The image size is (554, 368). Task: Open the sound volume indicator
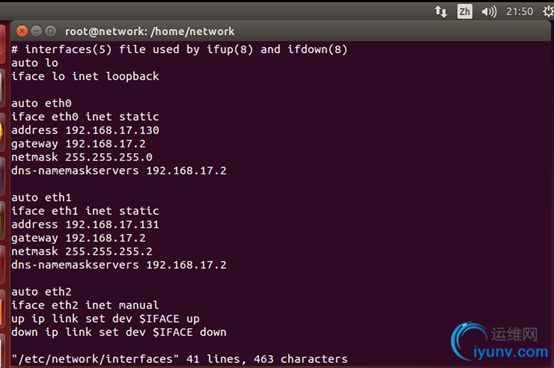click(x=489, y=12)
